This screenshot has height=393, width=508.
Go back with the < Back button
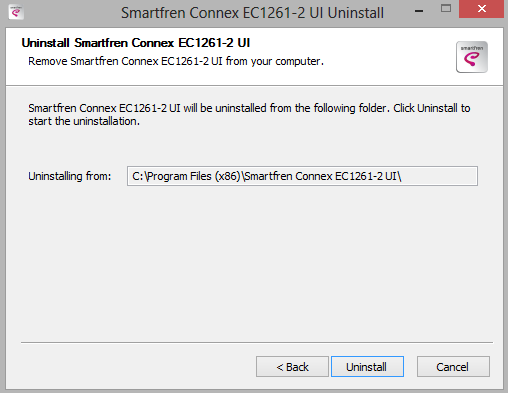coord(292,367)
